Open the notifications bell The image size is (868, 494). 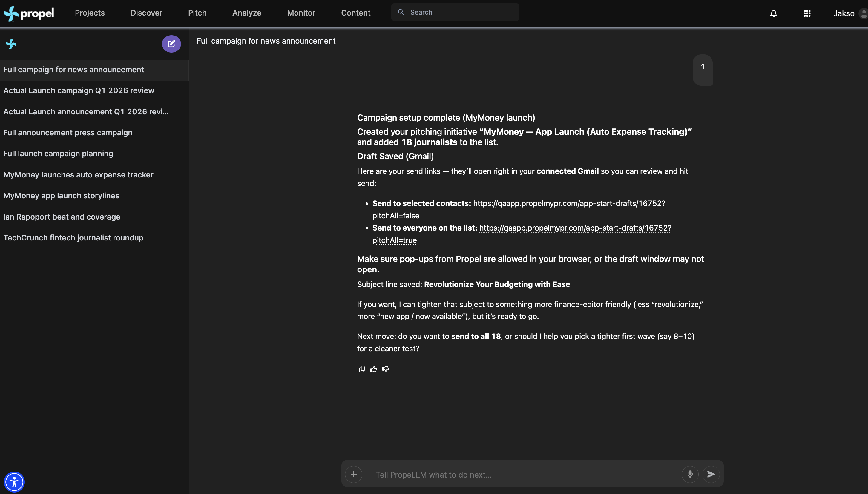773,13
